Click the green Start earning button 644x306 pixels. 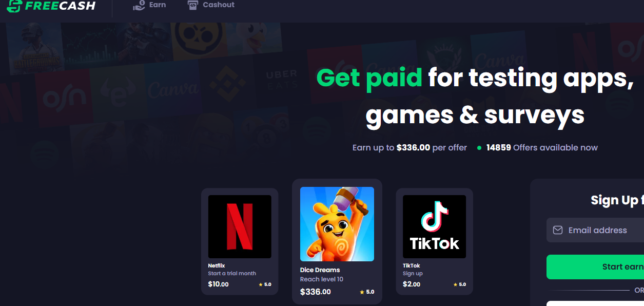point(595,267)
